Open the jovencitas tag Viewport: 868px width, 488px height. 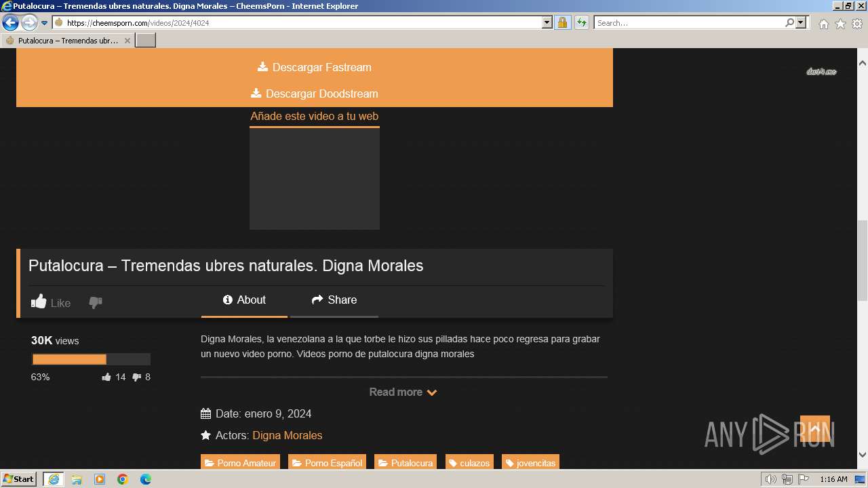point(530,463)
